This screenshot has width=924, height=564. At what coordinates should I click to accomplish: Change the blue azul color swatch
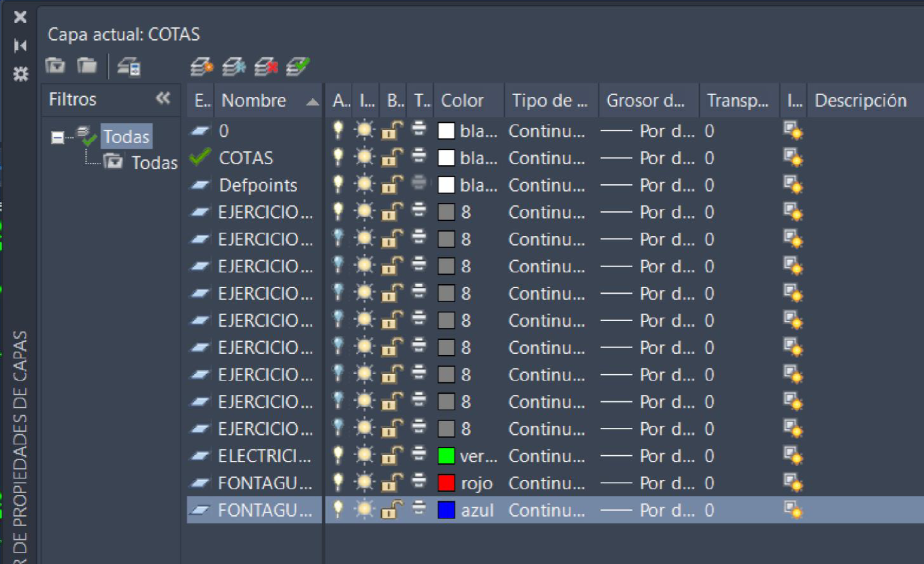[446, 510]
